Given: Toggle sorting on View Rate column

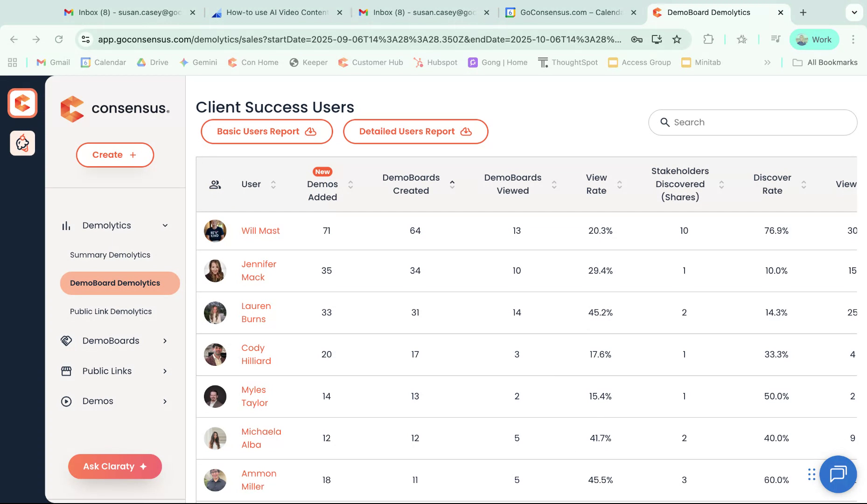Looking at the screenshot, I should click(619, 184).
